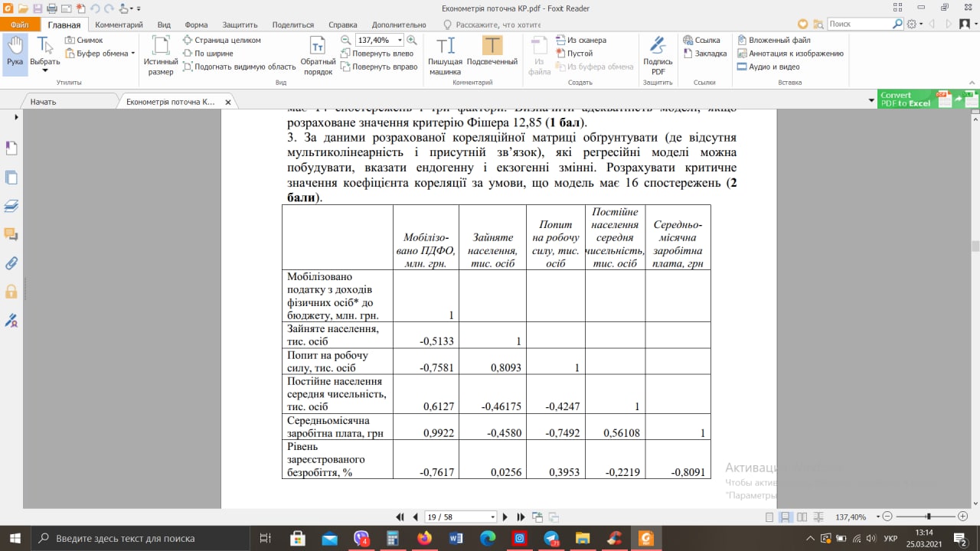The height and width of the screenshot is (551, 980).
Task: Click the Convert PDF to Excel banner
Action: point(928,99)
